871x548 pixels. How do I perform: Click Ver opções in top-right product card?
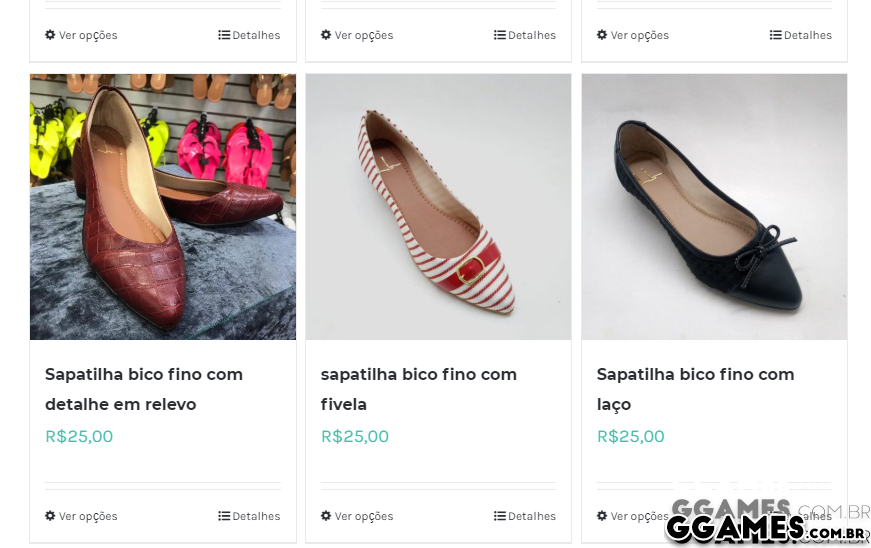(x=640, y=35)
